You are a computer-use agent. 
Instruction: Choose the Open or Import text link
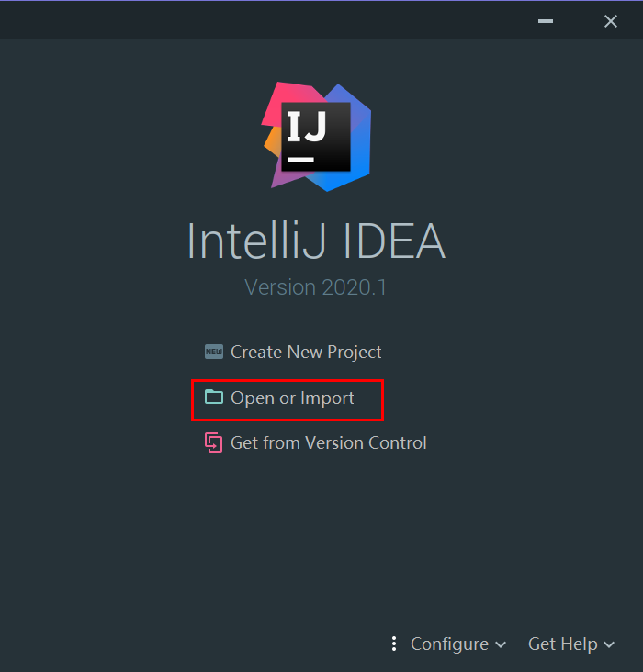[x=292, y=398]
